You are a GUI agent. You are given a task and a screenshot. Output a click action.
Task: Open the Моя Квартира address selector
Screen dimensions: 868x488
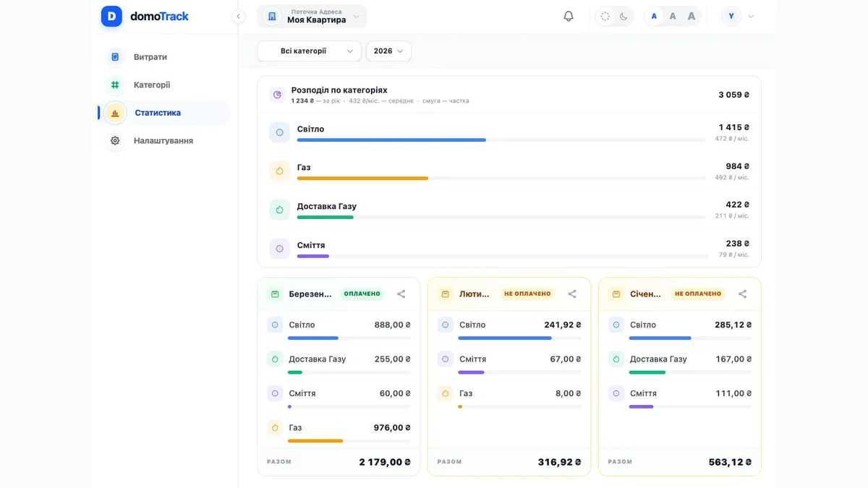tap(312, 17)
